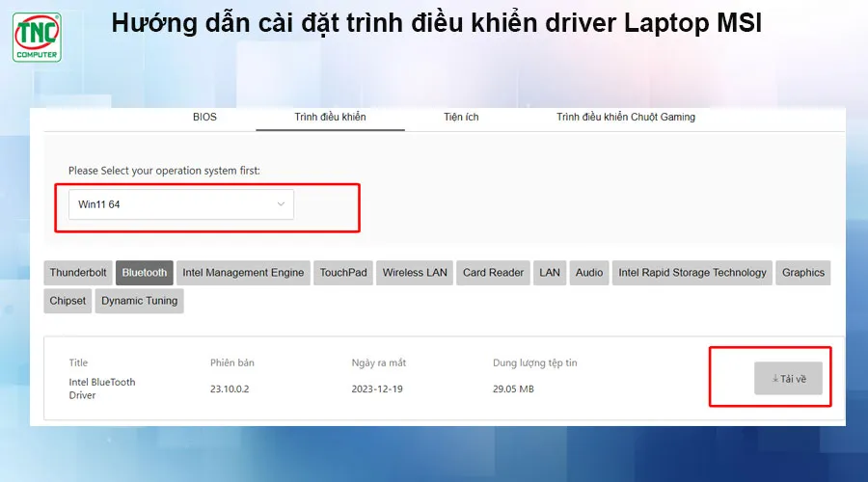Select the LAN driver category
The height and width of the screenshot is (482, 868).
550,273
